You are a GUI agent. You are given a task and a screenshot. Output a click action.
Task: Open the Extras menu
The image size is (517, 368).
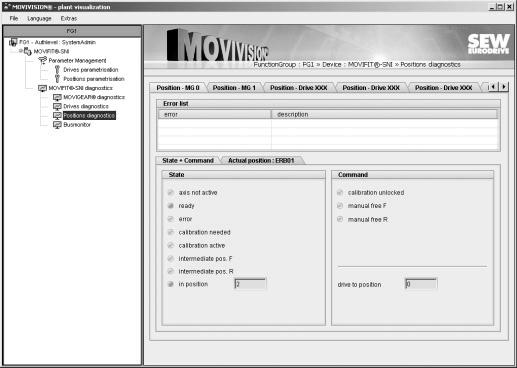tap(69, 18)
